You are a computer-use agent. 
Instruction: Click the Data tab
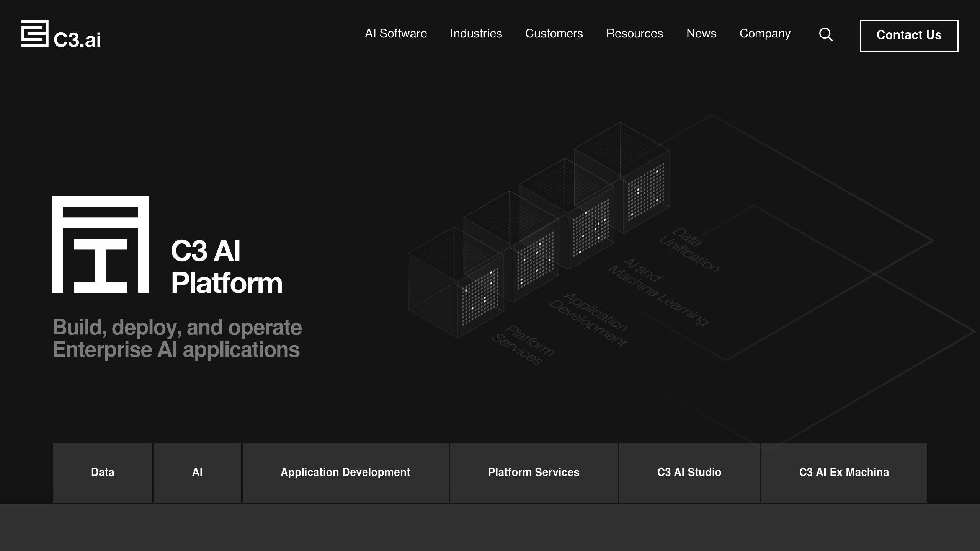coord(102,472)
